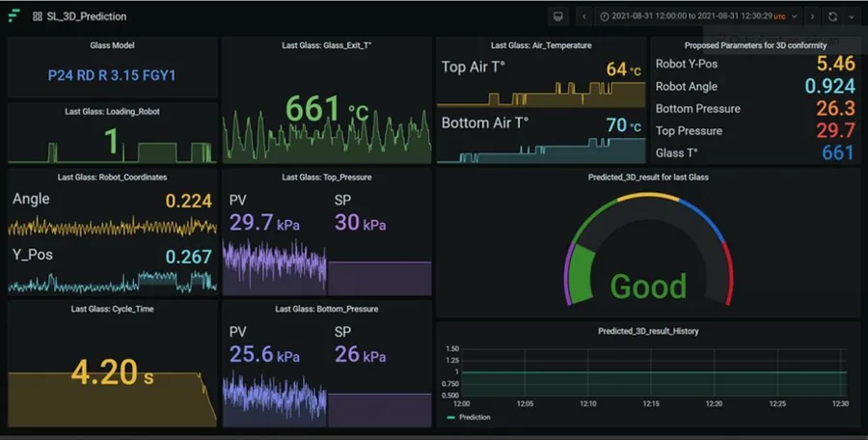
Task: Click Glass T° proposed value 661
Action: pyautogui.click(x=838, y=152)
